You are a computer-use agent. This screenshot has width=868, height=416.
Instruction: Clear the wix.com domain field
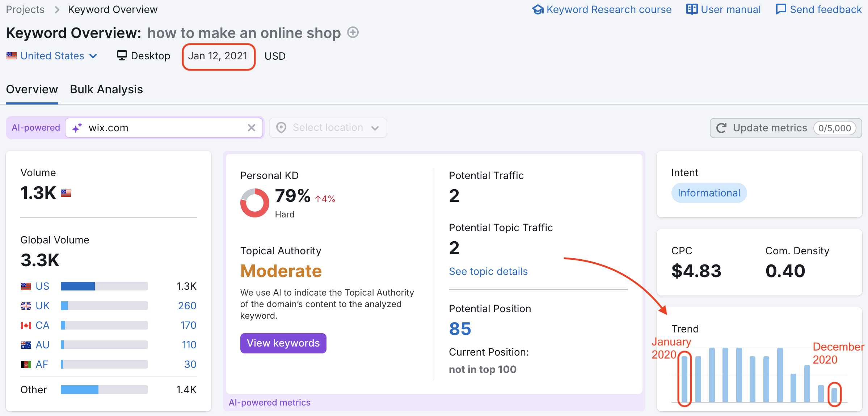[x=252, y=128]
